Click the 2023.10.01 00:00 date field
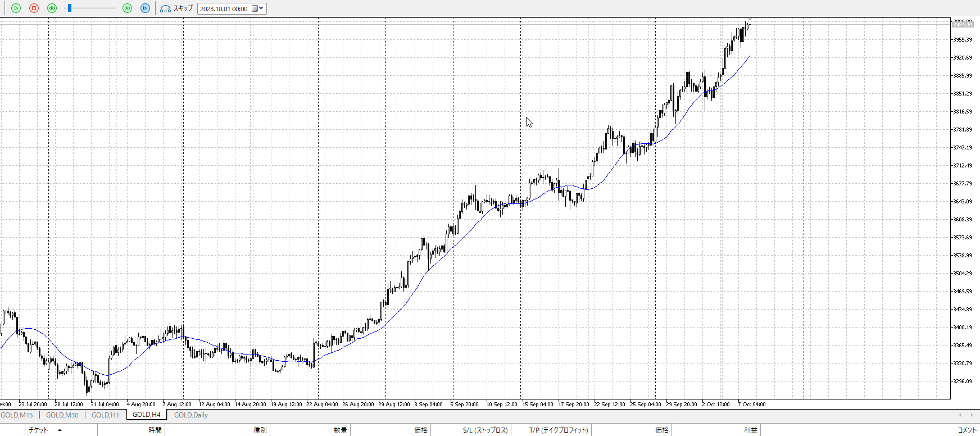Image resolution: width=980 pixels, height=436 pixels. tap(224, 9)
